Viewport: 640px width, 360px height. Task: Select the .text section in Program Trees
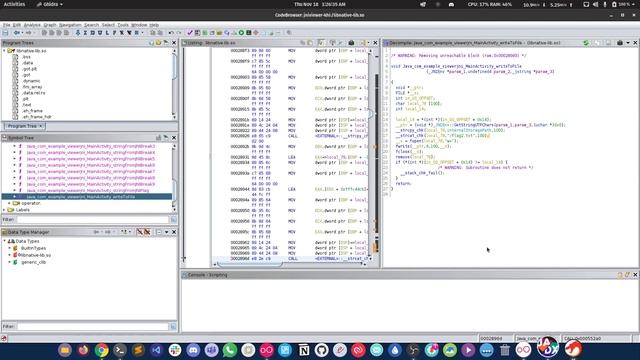point(27,105)
